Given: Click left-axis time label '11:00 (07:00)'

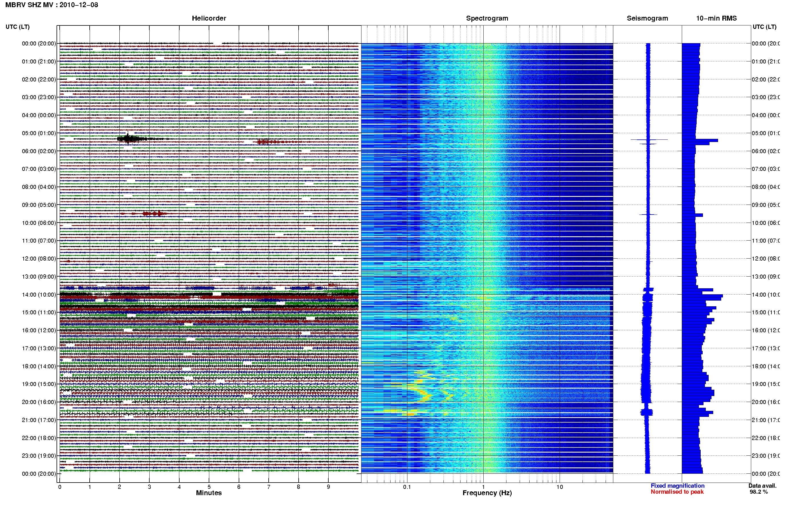Looking at the screenshot, I should [39, 241].
